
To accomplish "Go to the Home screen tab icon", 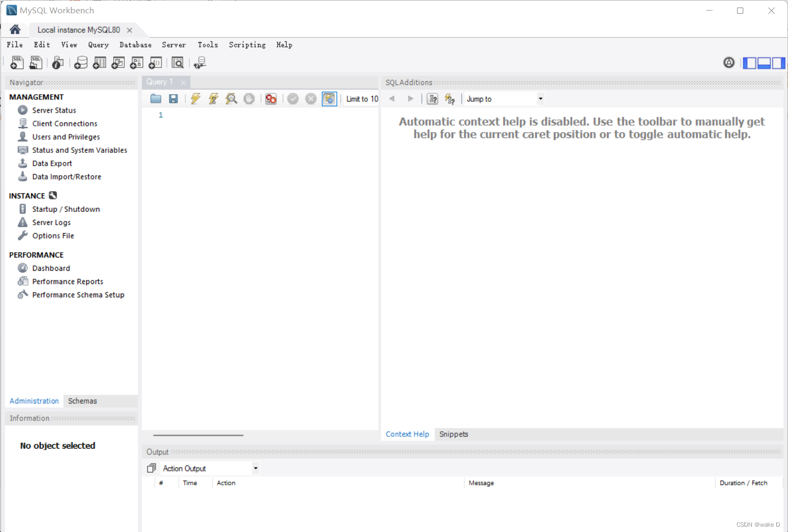I will 15,29.
